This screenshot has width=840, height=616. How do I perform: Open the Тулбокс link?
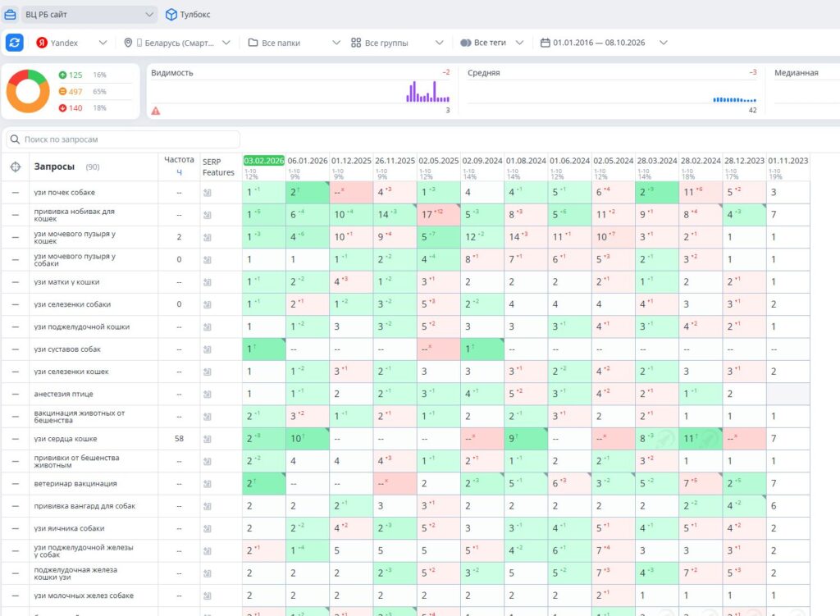click(188, 15)
